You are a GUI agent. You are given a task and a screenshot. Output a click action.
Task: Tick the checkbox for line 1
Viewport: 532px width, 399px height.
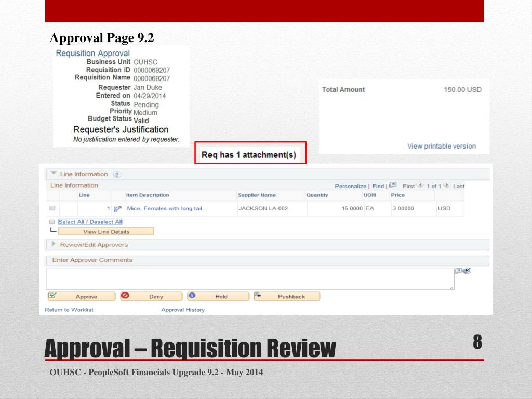52,208
